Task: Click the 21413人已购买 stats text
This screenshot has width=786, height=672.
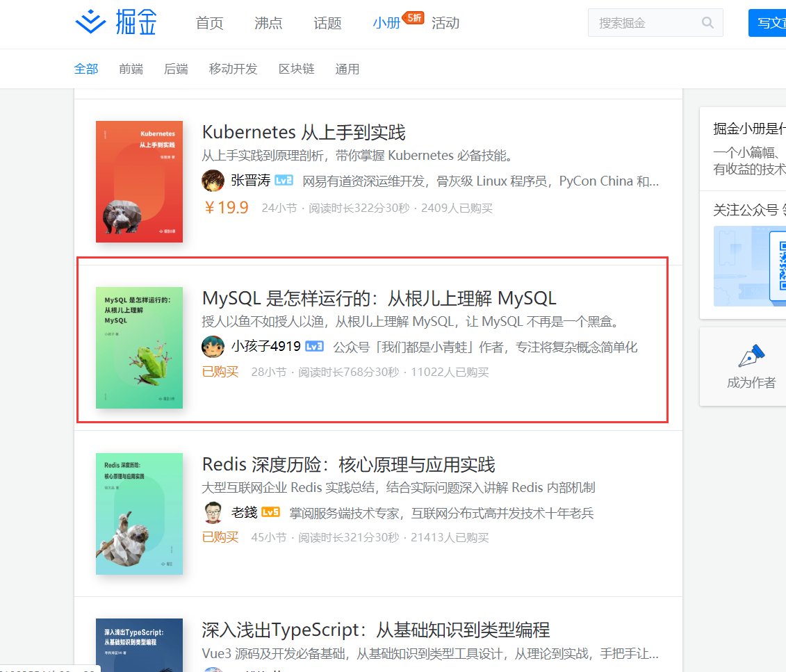Action: point(450,538)
